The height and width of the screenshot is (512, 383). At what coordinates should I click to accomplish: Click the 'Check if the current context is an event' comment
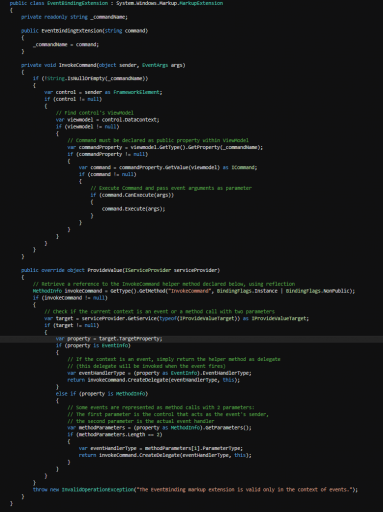click(159, 312)
